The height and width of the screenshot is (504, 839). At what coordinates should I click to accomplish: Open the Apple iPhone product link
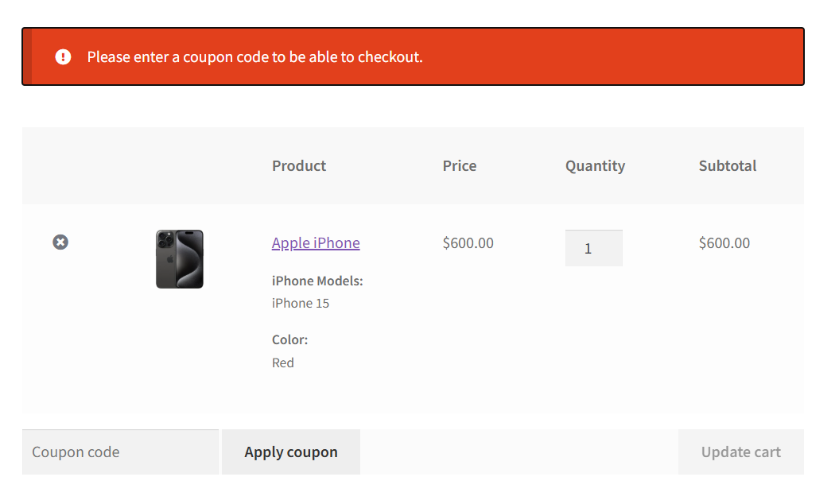pos(316,242)
